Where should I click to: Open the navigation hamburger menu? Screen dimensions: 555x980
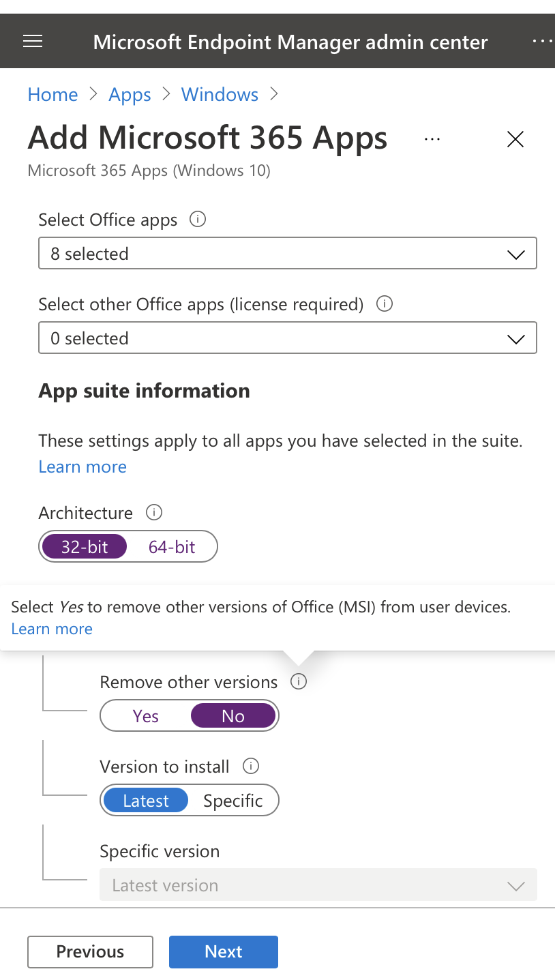[32, 41]
